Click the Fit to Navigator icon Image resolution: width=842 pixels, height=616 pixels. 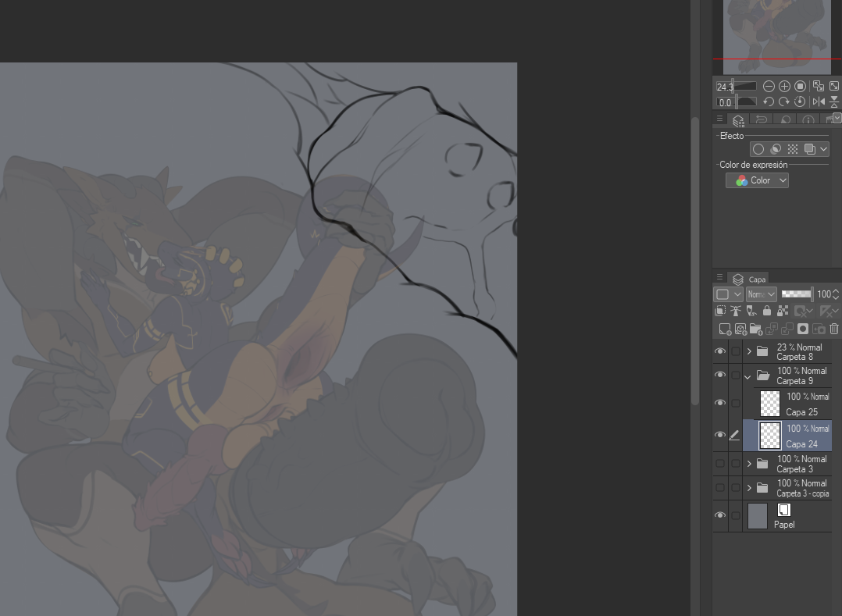(x=819, y=86)
